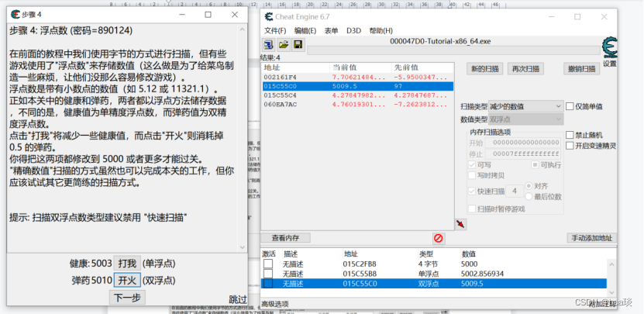Viewport: 644px width, 314px height.
Task: Open the 表单 menu
Action: tap(331, 31)
